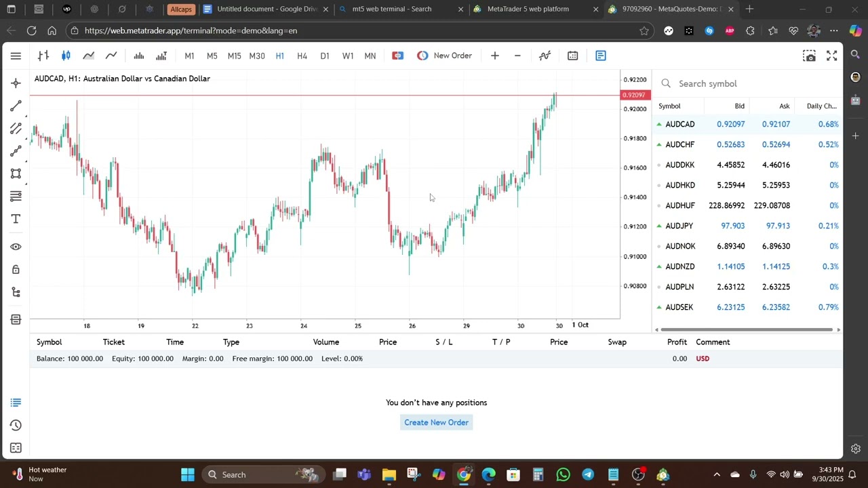Select the MN timeframe
This screenshot has width=868, height=488.
pos(370,56)
